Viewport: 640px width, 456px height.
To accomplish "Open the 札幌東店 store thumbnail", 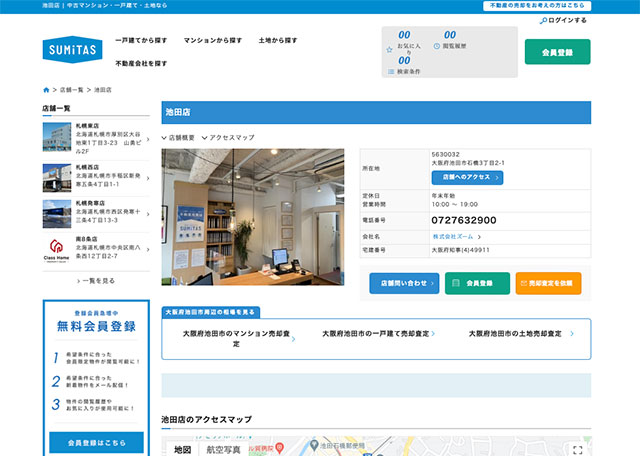I will click(57, 137).
